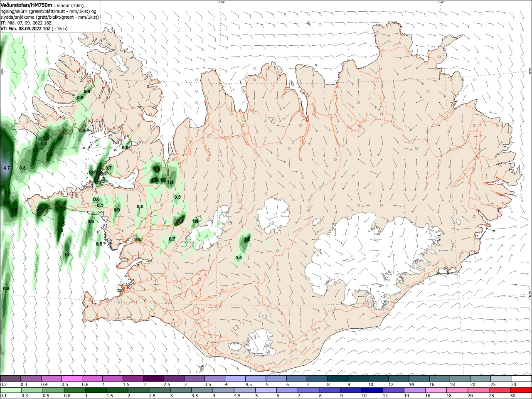Click the 1.6 precipitation value
532x399 pixels.
[x=7, y=193]
